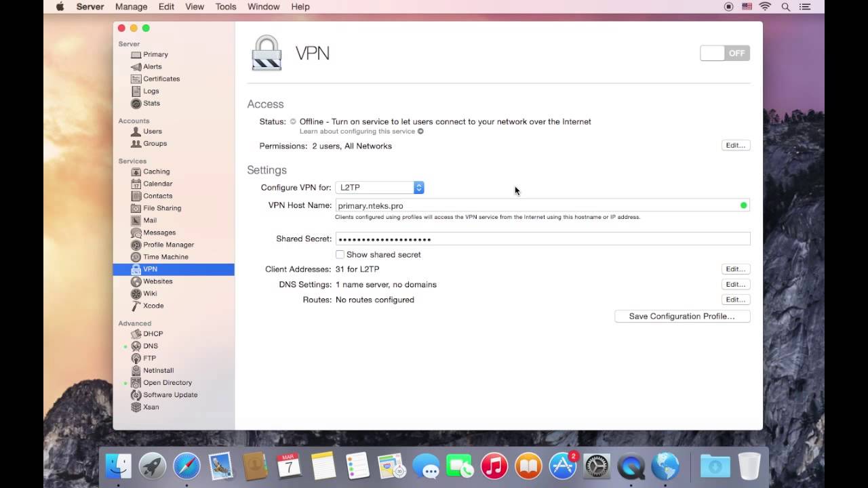Viewport: 868px width, 488px height.
Task: Select VPN service in sidebar
Action: click(x=174, y=269)
